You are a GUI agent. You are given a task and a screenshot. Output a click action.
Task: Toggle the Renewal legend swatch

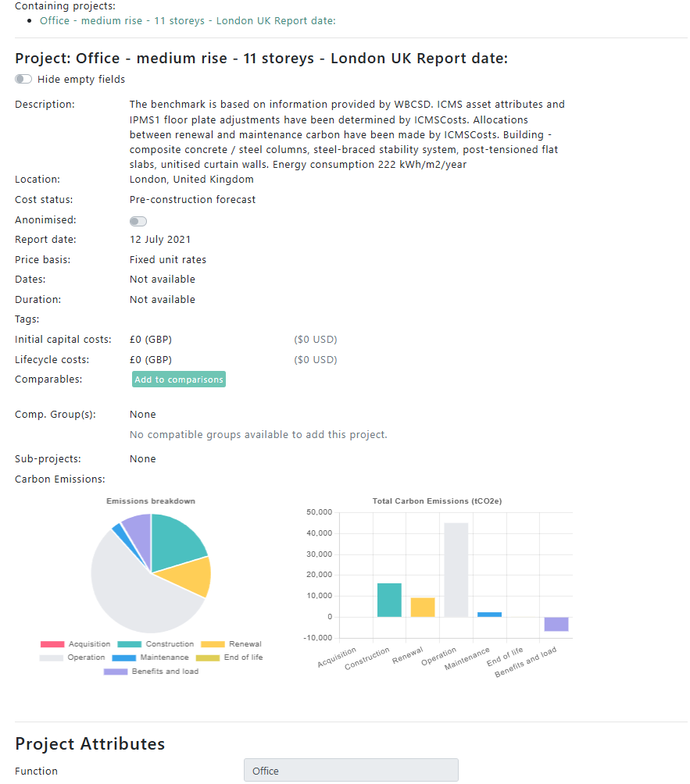(x=213, y=644)
